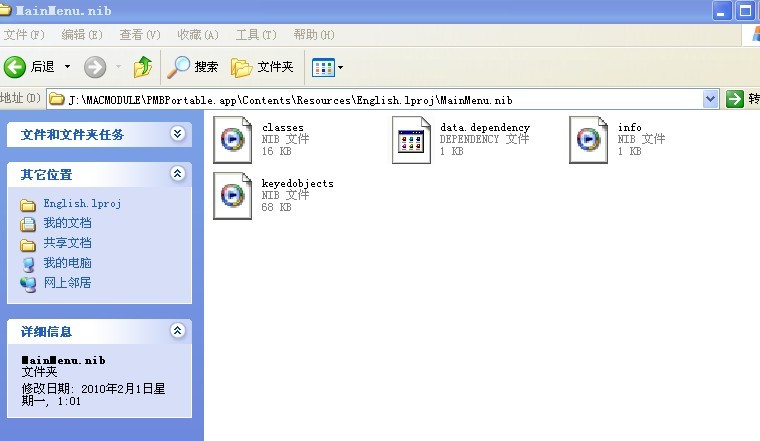
Task: Click the My Documents icon in sidebar
Action: 28,224
